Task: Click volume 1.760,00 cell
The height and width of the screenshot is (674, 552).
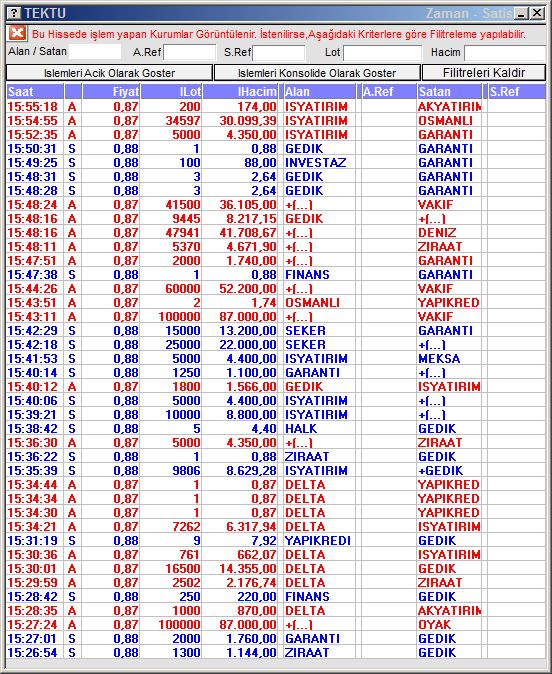Action: (251, 639)
